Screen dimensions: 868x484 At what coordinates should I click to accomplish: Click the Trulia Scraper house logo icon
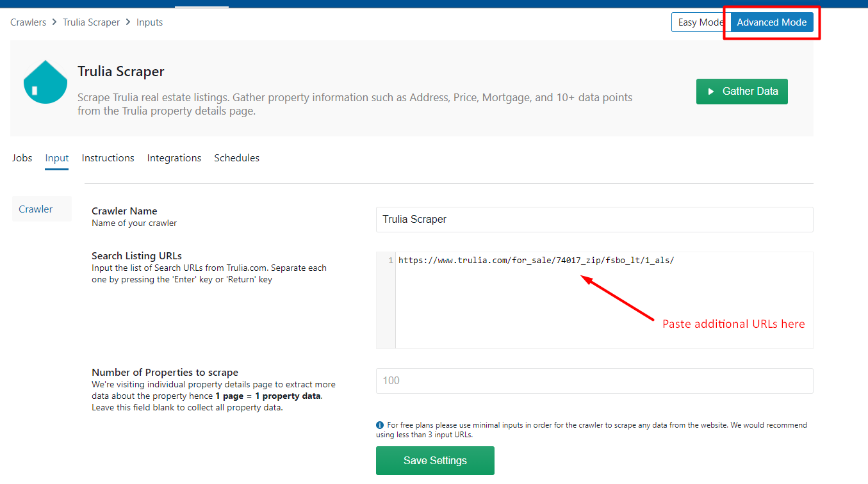click(45, 82)
